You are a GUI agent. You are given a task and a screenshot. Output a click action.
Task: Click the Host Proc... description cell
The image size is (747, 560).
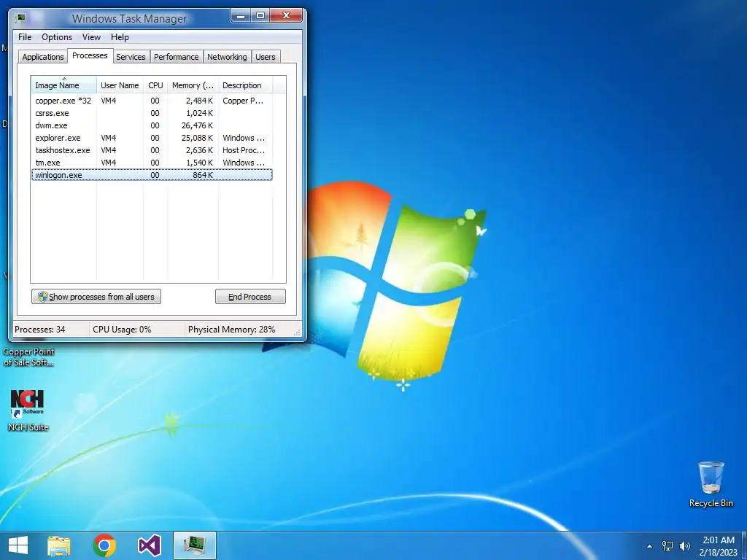(x=244, y=150)
